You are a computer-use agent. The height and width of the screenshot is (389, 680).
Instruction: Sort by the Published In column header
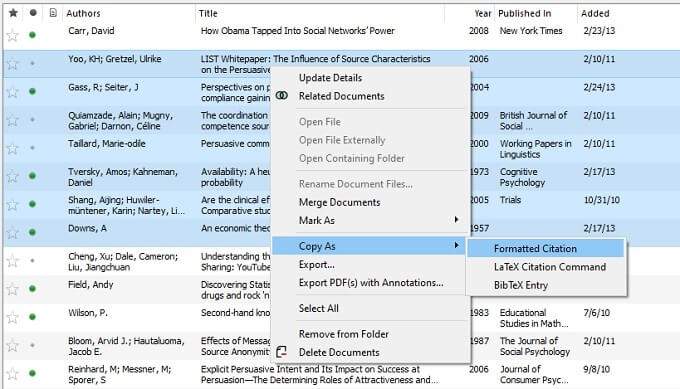[524, 13]
